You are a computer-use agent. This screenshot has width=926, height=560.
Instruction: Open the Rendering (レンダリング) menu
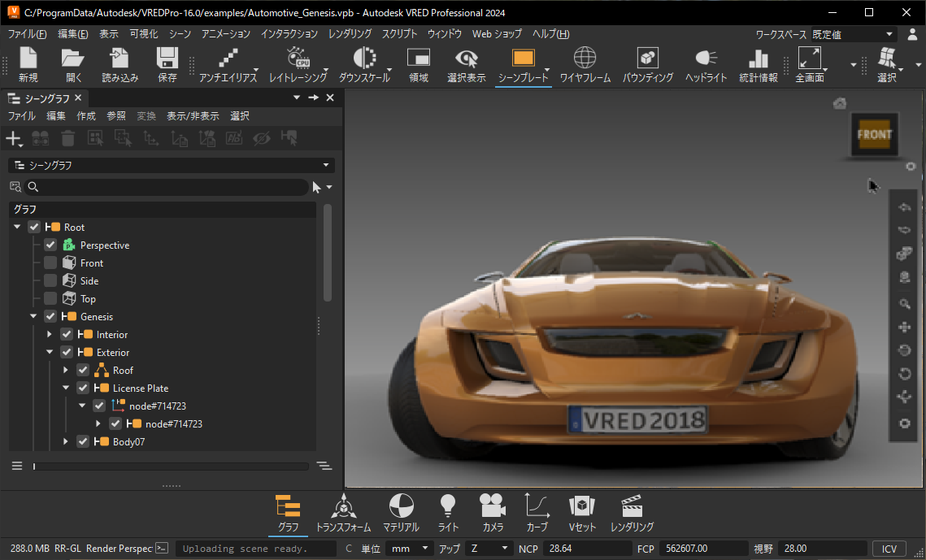[350, 34]
